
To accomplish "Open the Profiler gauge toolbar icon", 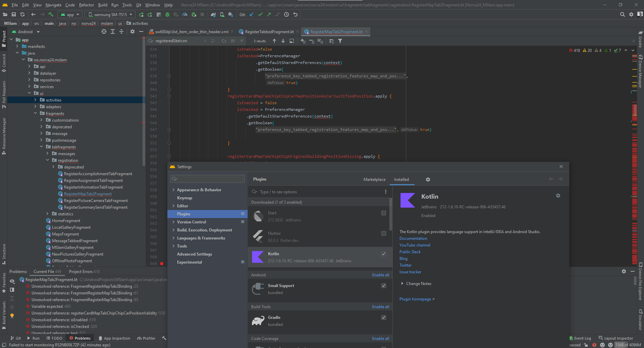I will coord(185,14).
